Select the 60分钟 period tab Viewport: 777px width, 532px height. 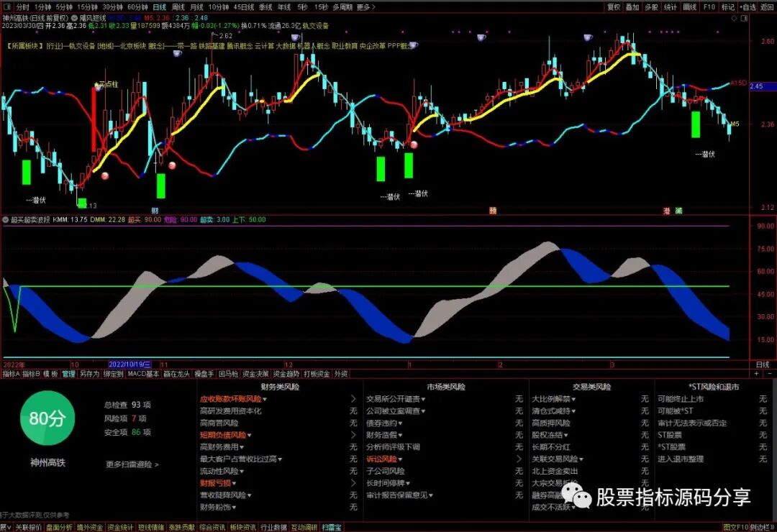pyautogui.click(x=137, y=7)
